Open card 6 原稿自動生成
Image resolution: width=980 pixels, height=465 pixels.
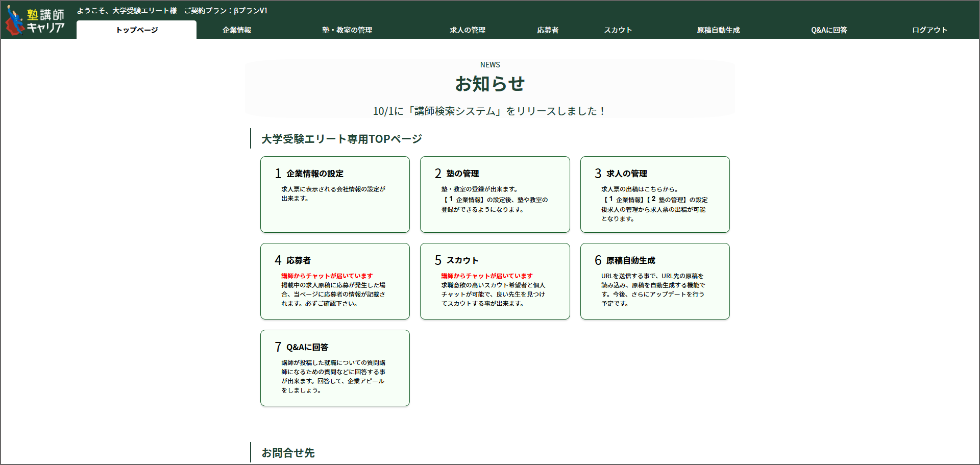(x=655, y=281)
